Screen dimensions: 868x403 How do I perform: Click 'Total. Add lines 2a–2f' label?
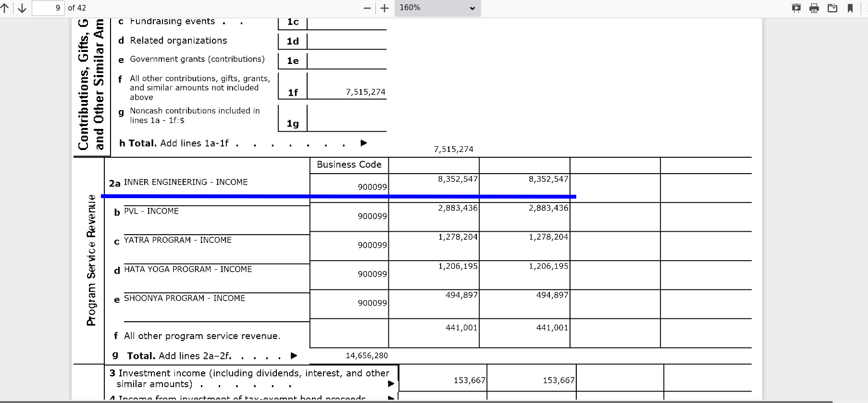coord(179,356)
